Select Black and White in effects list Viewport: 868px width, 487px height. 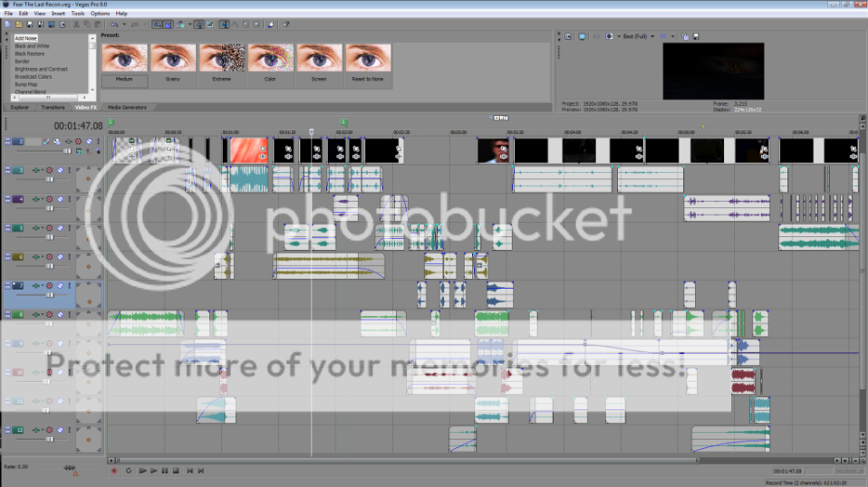pyautogui.click(x=32, y=46)
